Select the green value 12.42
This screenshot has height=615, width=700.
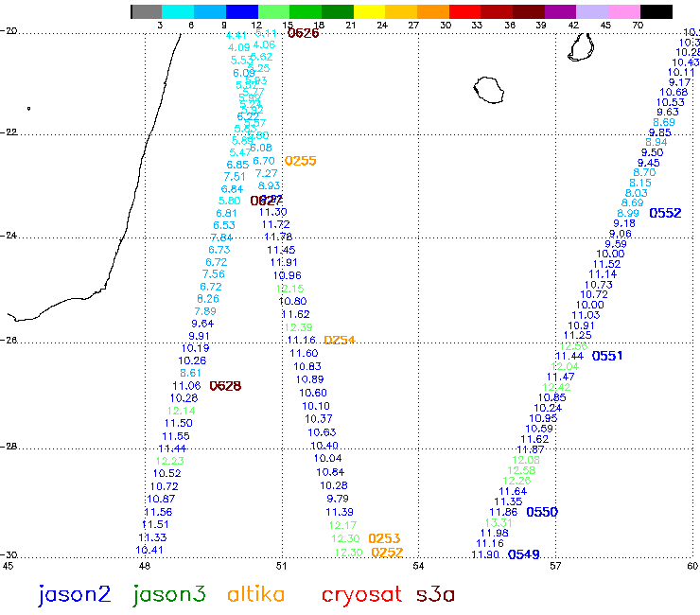coord(556,388)
